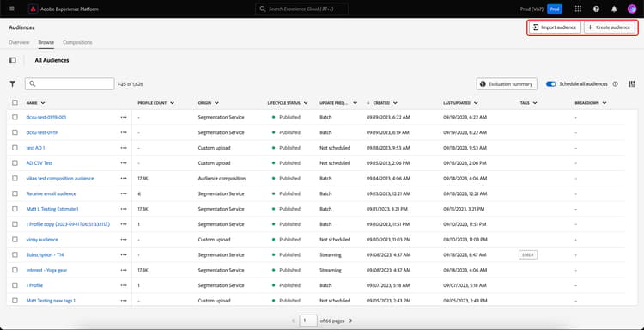Open more actions for vinay audience
This screenshot has width=644, height=330.
[124, 240]
